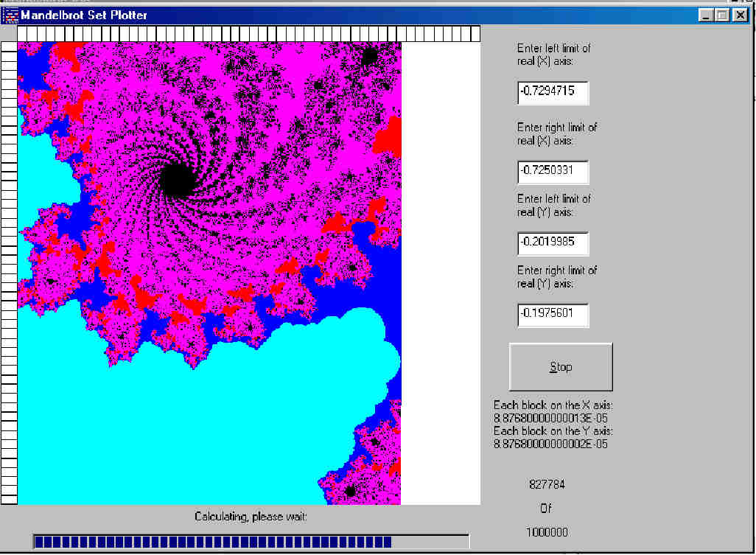
Task: Select the right X axis limit field
Action: [553, 172]
